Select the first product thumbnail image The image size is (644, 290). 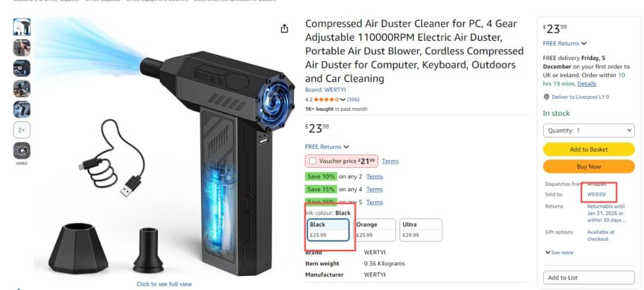click(22, 27)
